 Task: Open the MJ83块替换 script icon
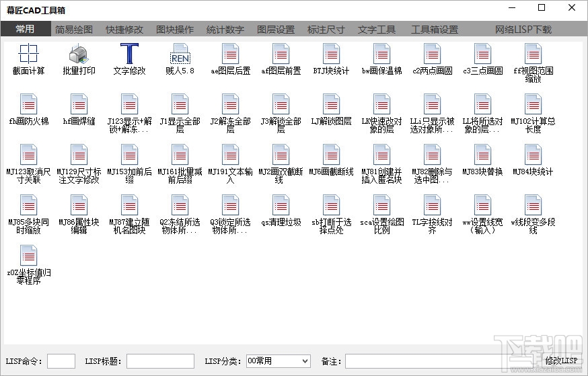point(482,155)
